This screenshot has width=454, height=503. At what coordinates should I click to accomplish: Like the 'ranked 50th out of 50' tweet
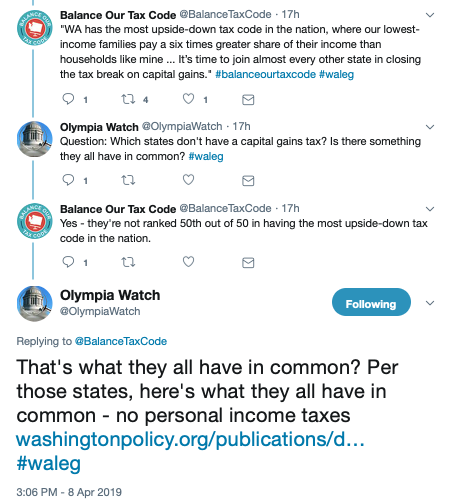pos(188,262)
